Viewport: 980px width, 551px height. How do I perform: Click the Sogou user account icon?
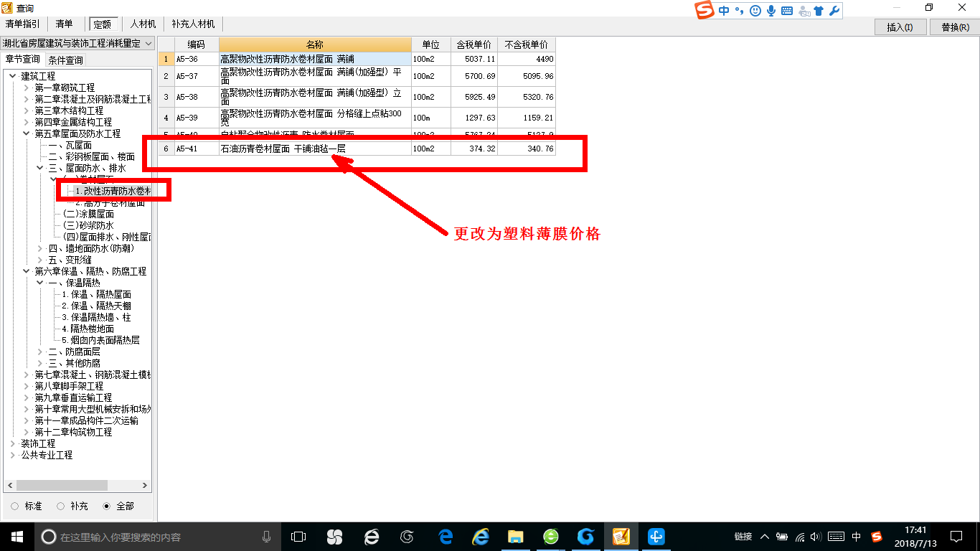tap(804, 11)
